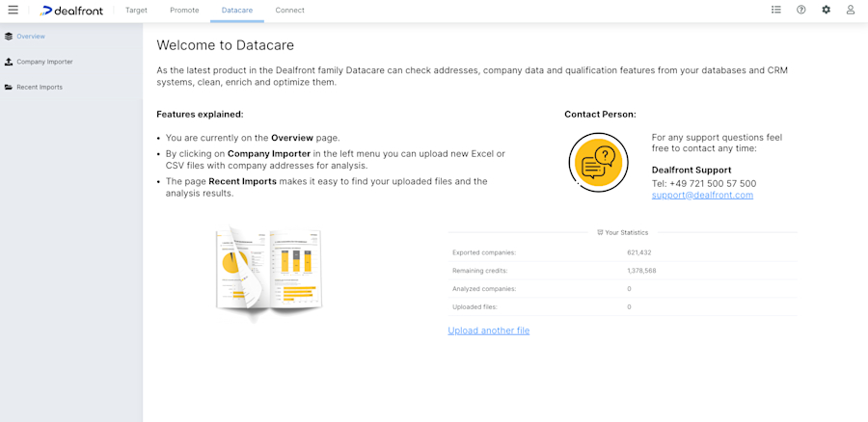
Task: Click the Recent Imports folder icon
Action: [x=9, y=88]
